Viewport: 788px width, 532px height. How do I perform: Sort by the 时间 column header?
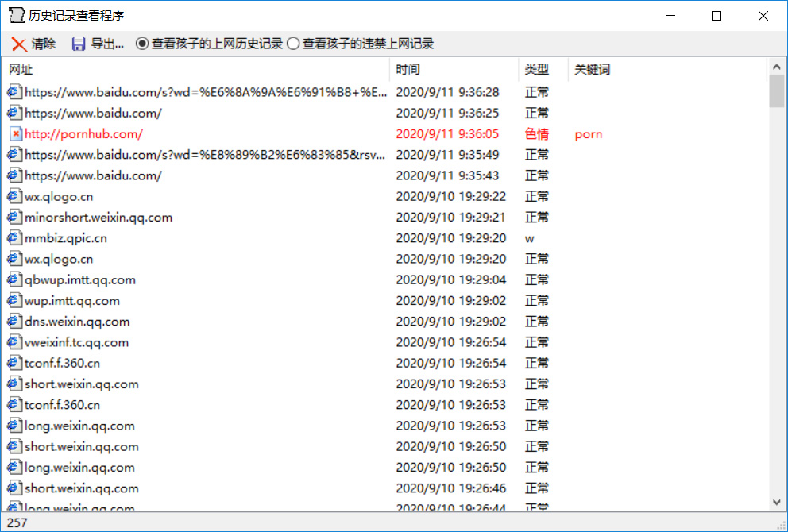[454, 69]
